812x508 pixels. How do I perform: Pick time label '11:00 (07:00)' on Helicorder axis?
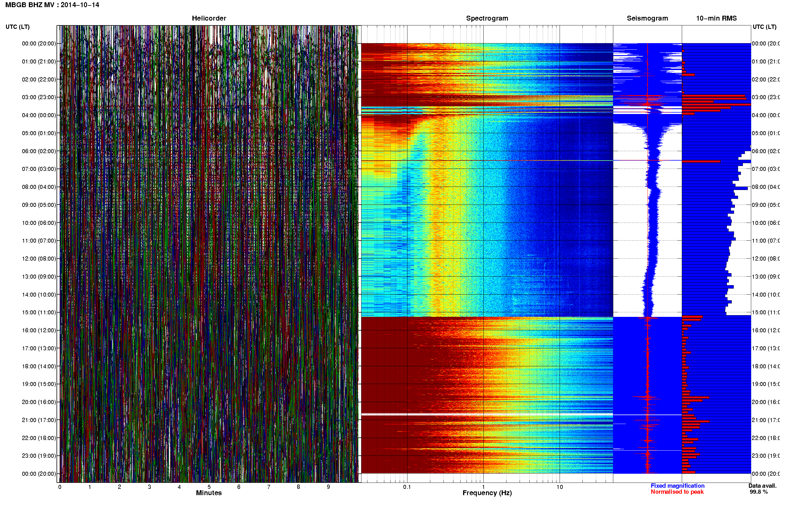(x=39, y=241)
